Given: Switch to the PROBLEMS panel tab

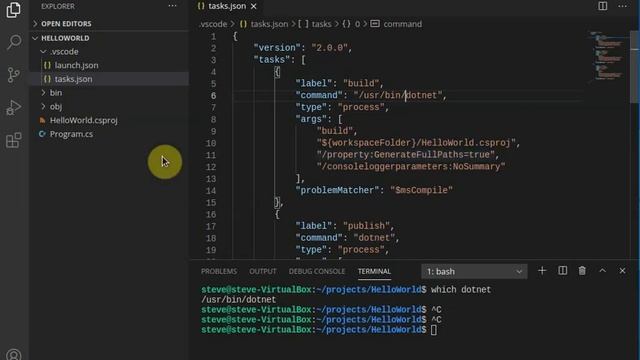Looking at the screenshot, I should pyautogui.click(x=219, y=271).
